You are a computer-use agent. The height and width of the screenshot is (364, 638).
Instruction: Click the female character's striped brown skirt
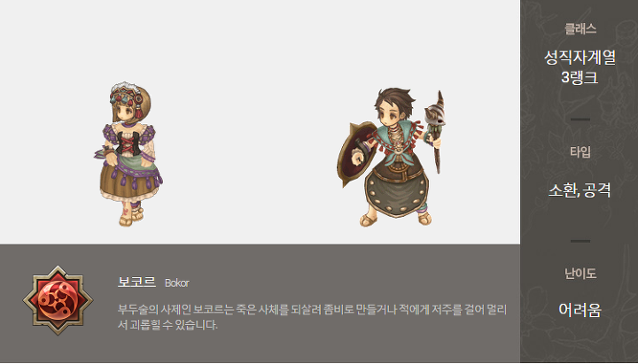128,183
